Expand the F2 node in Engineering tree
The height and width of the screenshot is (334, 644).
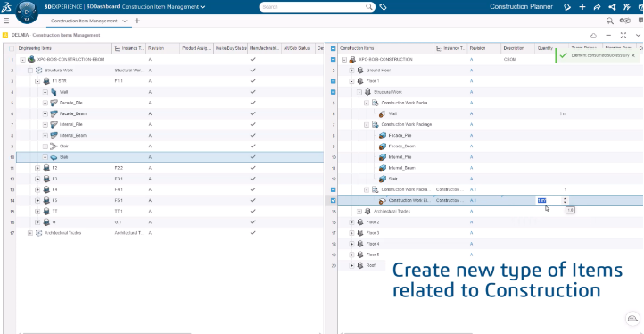click(37, 168)
